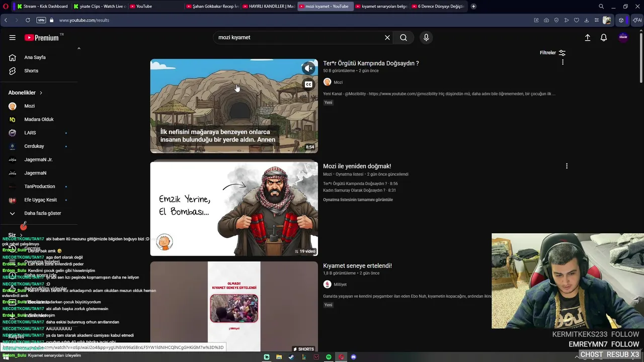Screen dimensions: 644x362
Task: Switch to the plain YouTube browser tab
Action: [x=155, y=7]
